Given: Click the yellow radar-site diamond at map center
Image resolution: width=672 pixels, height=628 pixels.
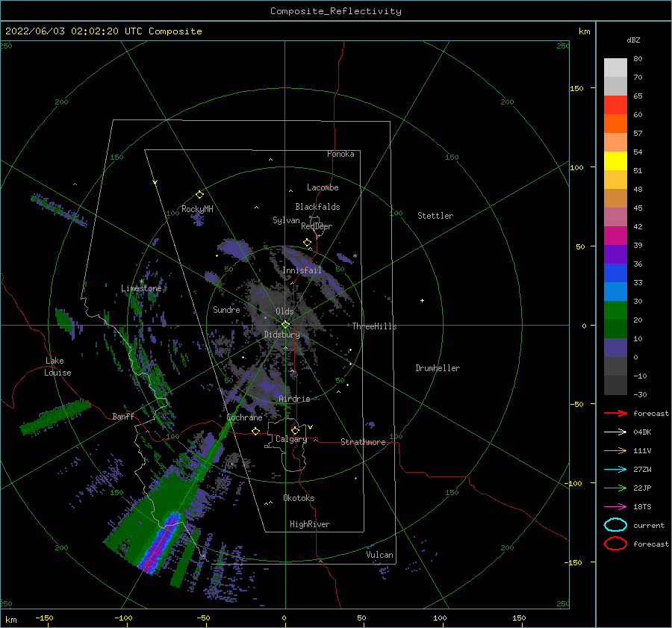Looking at the screenshot, I should click(285, 325).
